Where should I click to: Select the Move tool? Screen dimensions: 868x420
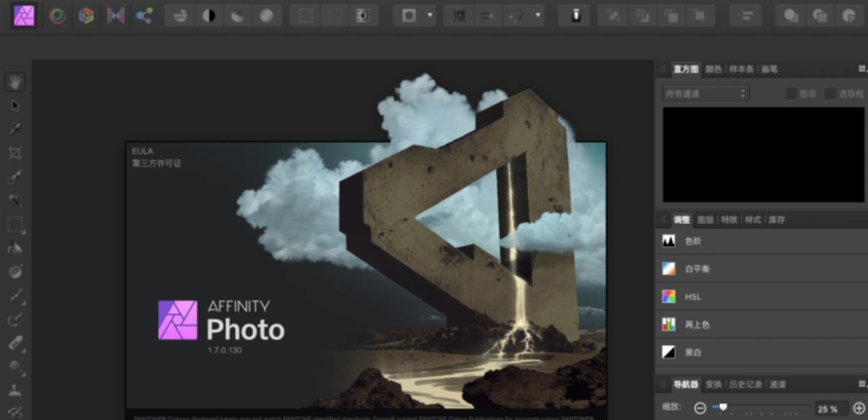(15, 105)
